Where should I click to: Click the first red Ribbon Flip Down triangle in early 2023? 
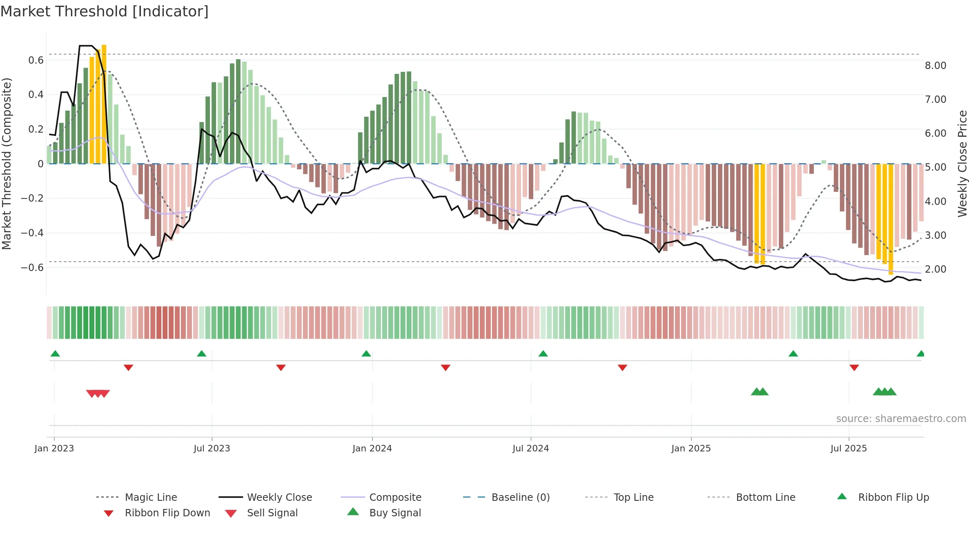pyautogui.click(x=128, y=368)
